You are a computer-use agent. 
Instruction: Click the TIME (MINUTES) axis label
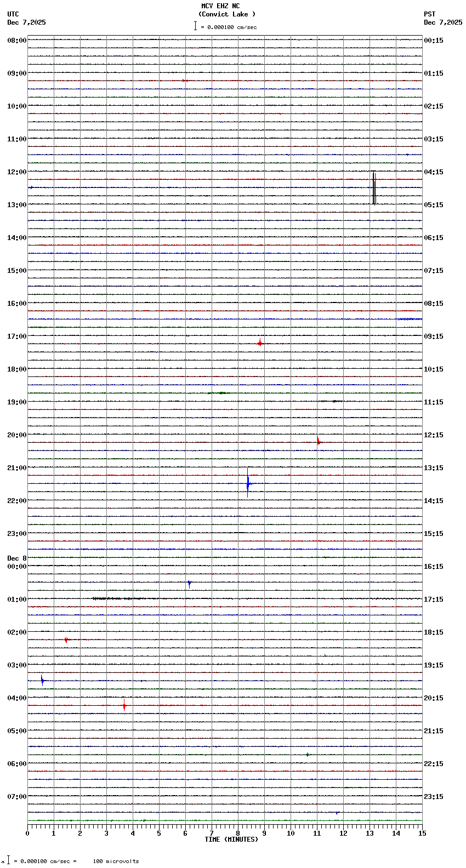coord(231,840)
